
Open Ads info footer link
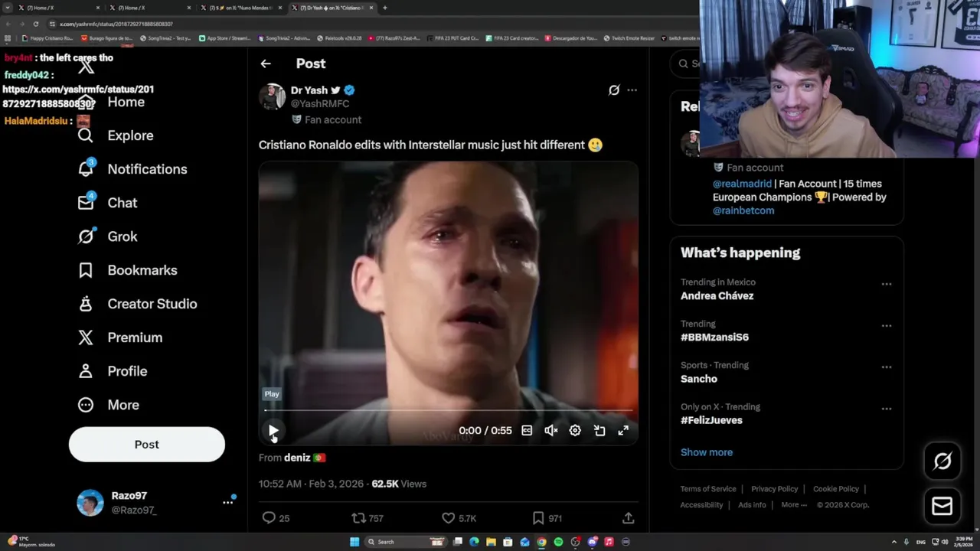[752, 505]
